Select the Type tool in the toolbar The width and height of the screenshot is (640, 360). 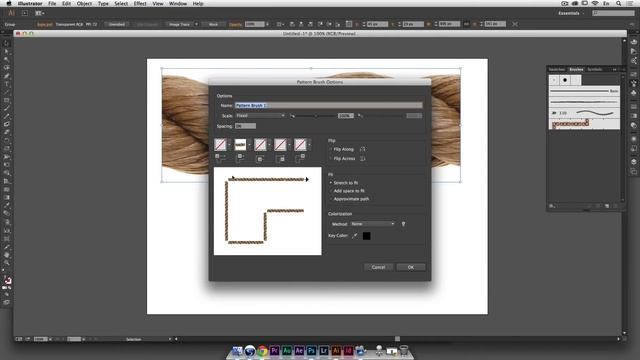pos(6,84)
